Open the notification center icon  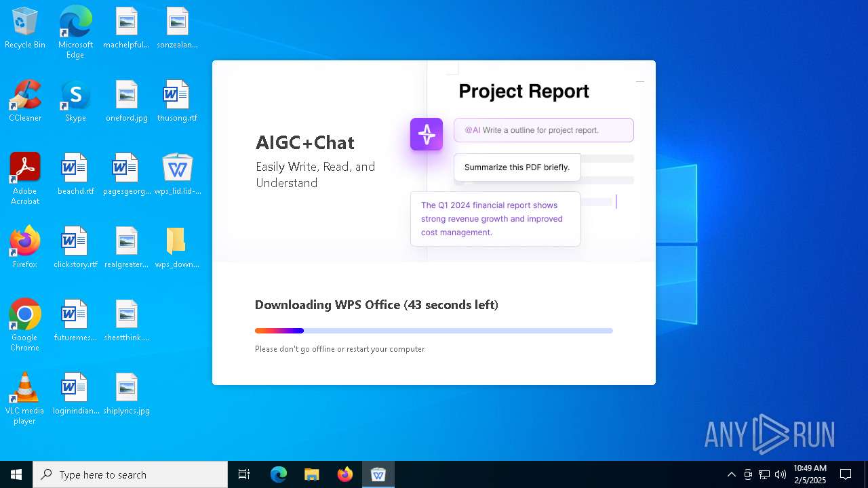click(x=846, y=474)
